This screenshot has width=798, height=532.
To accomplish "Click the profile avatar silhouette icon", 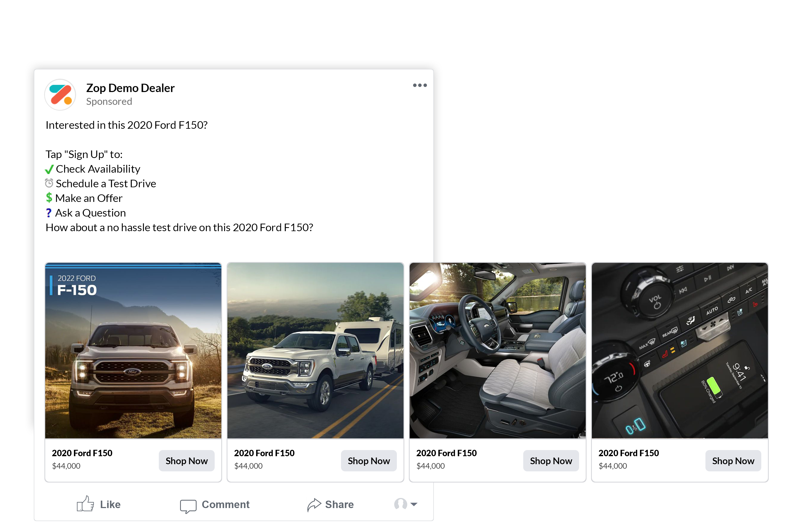I will pyautogui.click(x=401, y=504).
